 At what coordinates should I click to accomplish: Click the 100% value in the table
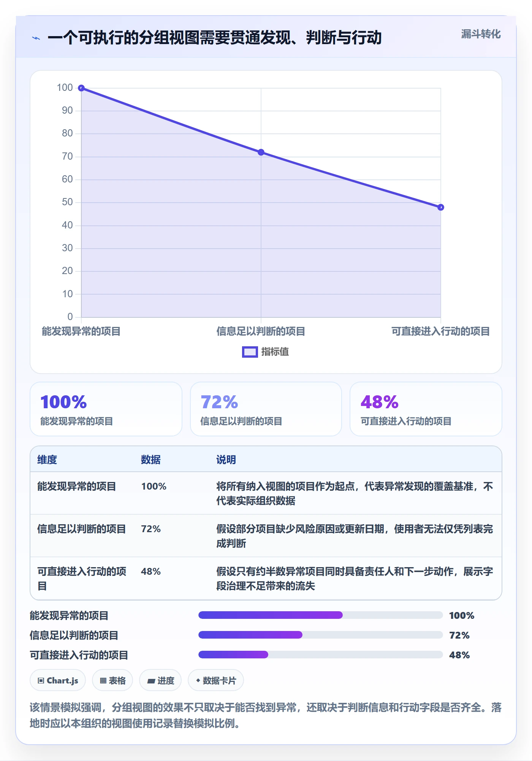click(154, 486)
